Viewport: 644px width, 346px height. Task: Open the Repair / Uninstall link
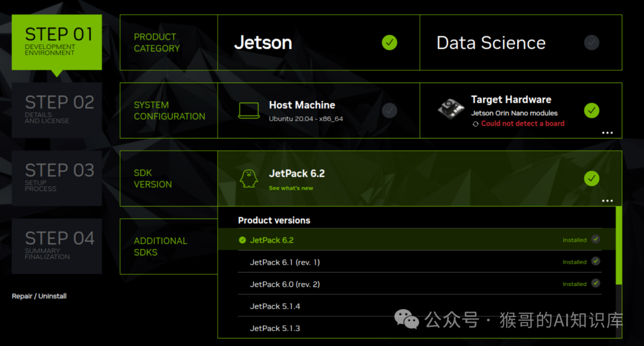pos(39,296)
